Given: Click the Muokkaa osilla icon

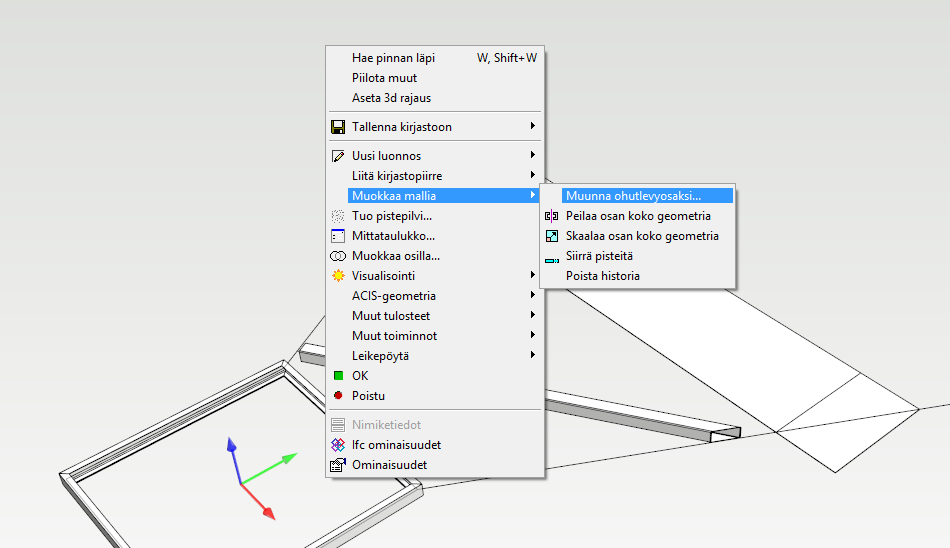Looking at the screenshot, I should pos(338,256).
